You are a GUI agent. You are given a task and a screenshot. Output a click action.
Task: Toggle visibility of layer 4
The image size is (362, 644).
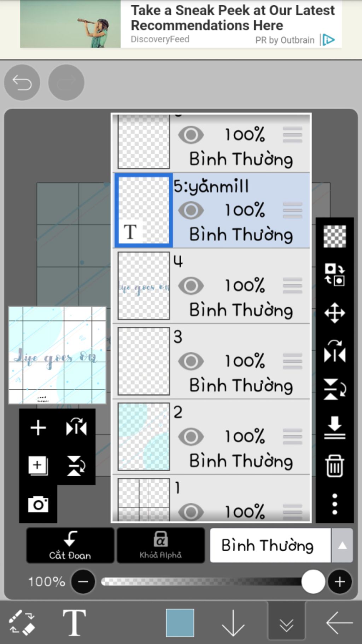click(x=191, y=286)
